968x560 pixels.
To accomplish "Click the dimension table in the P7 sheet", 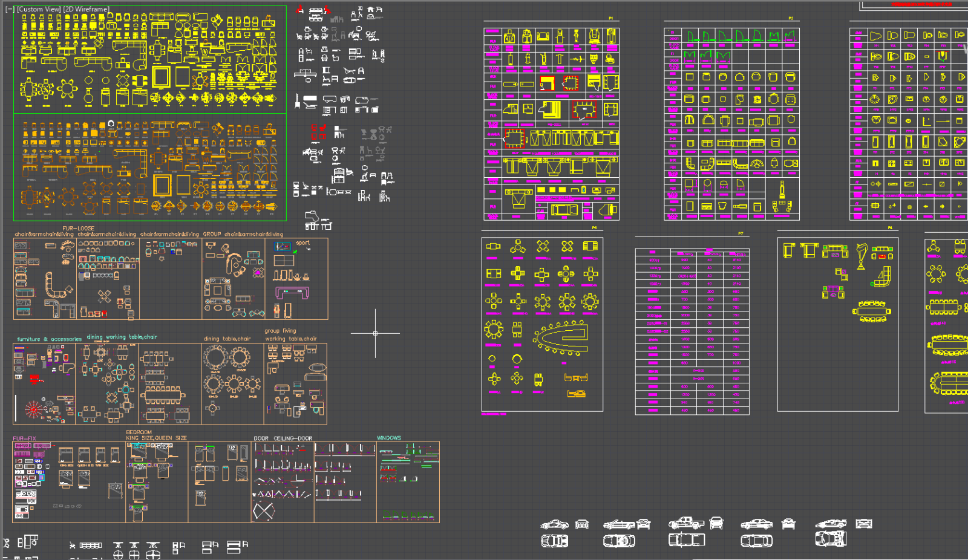I will (692, 331).
